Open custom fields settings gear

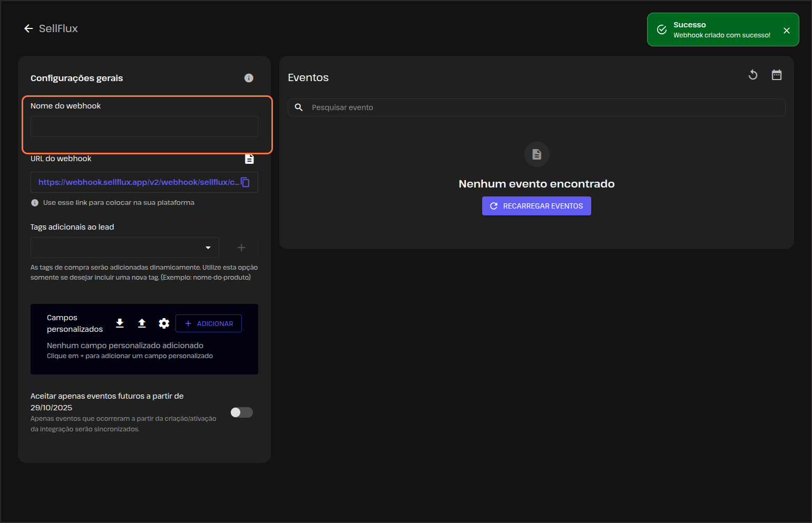(164, 323)
